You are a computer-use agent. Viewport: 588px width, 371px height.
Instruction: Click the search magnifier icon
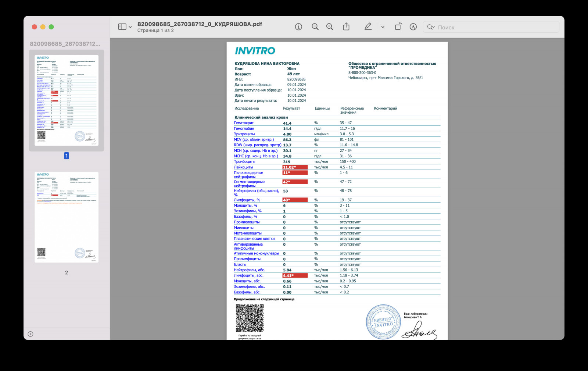click(430, 27)
